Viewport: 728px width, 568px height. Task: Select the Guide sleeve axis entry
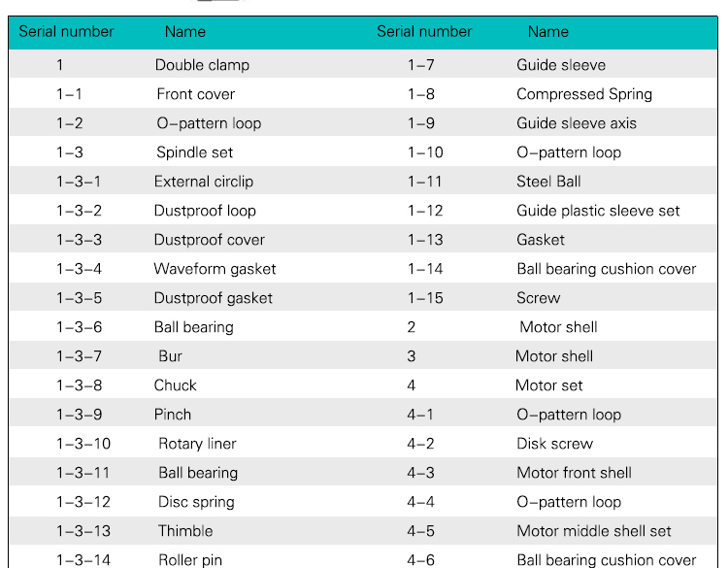[577, 123]
